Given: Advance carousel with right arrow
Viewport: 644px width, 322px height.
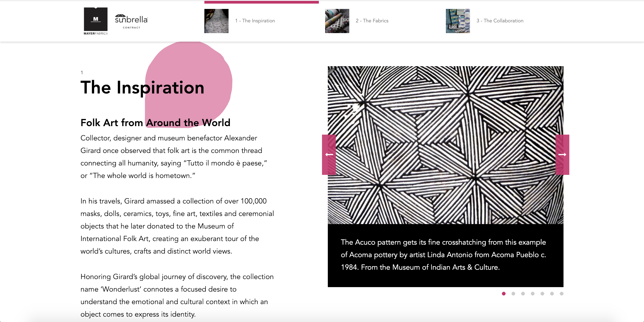Looking at the screenshot, I should click(562, 155).
